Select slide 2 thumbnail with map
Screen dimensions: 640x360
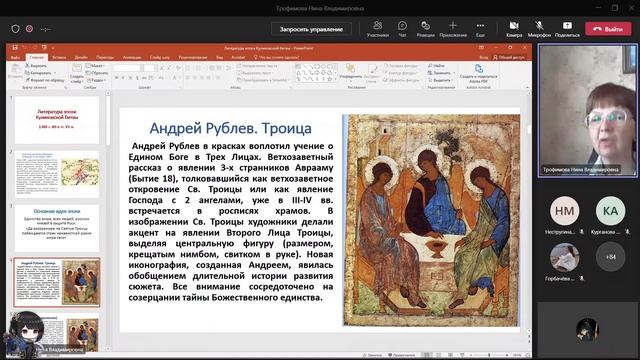click(x=57, y=174)
